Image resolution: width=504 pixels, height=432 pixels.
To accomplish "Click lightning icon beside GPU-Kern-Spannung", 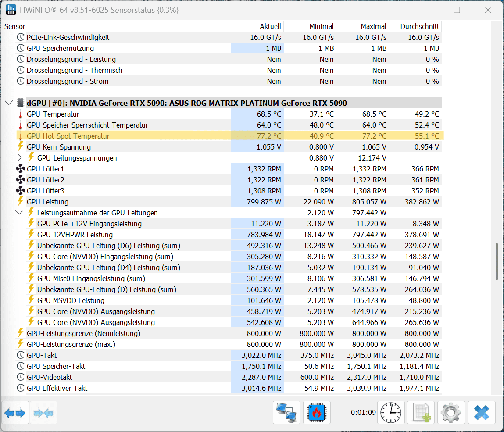I will click(21, 146).
